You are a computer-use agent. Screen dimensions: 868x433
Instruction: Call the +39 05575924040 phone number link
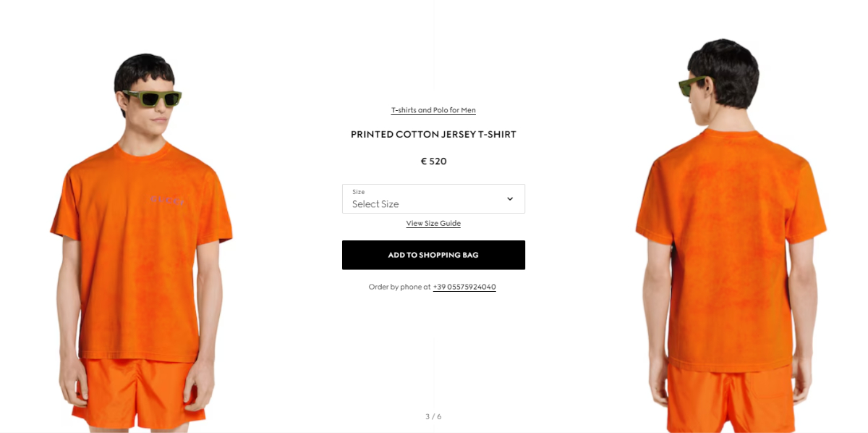point(464,287)
